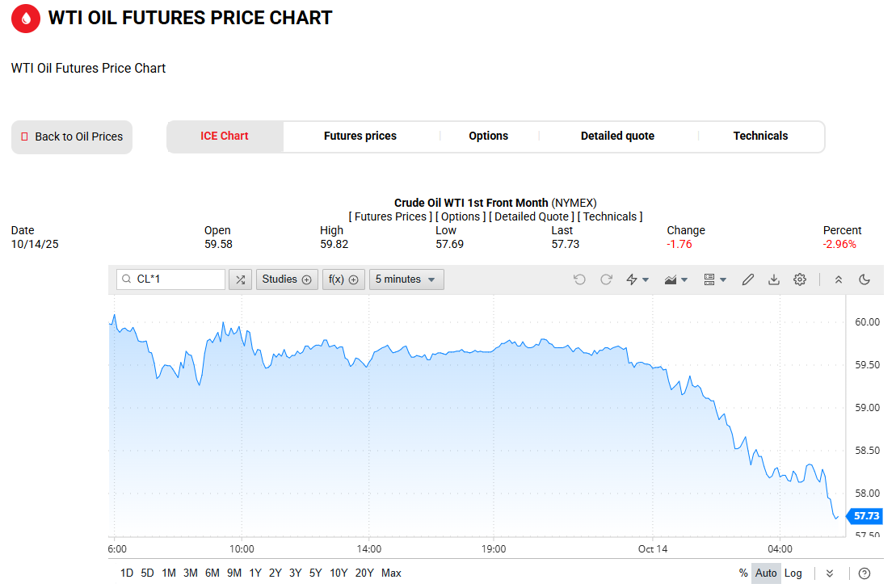Download the chart with the download icon
This screenshot has height=588, width=896.
point(774,279)
